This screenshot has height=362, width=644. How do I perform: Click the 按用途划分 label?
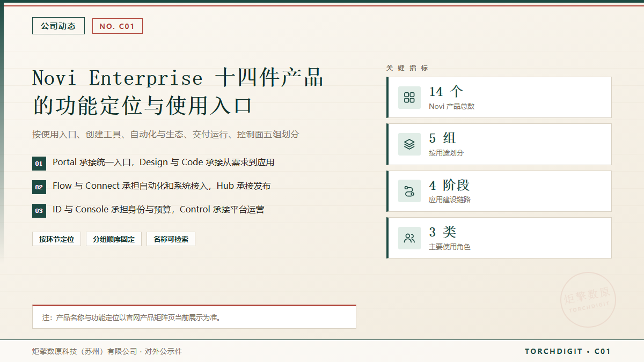click(447, 153)
